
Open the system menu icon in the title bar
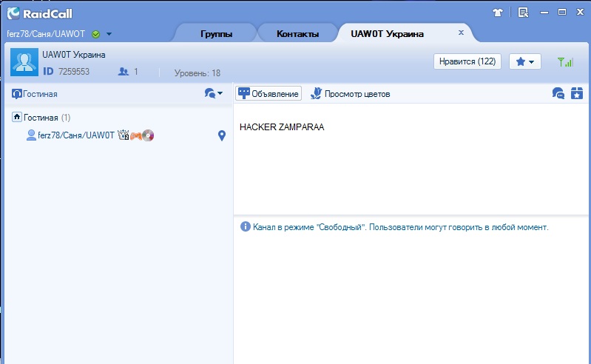click(523, 13)
